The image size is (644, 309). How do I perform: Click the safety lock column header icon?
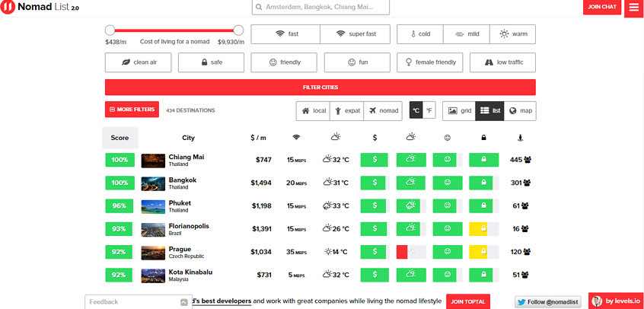(x=483, y=138)
